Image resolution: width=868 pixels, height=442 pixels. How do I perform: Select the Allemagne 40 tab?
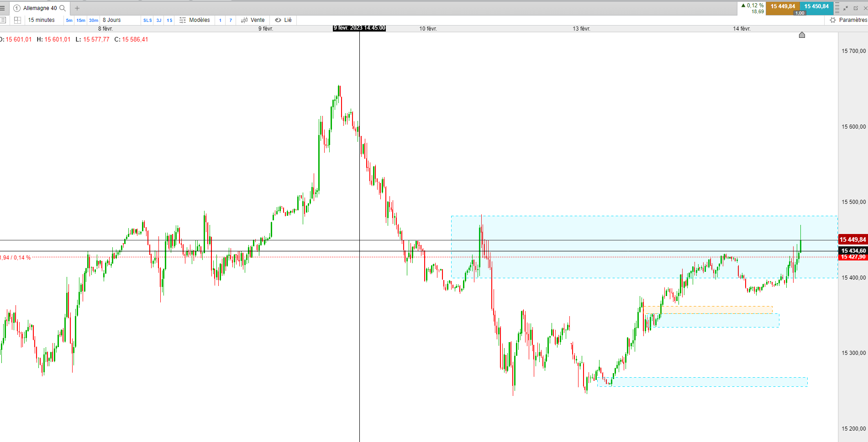click(x=40, y=8)
